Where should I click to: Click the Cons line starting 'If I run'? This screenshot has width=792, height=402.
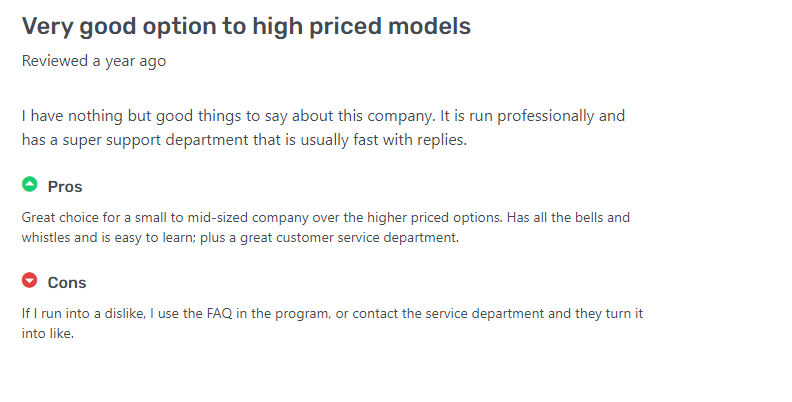pos(332,313)
